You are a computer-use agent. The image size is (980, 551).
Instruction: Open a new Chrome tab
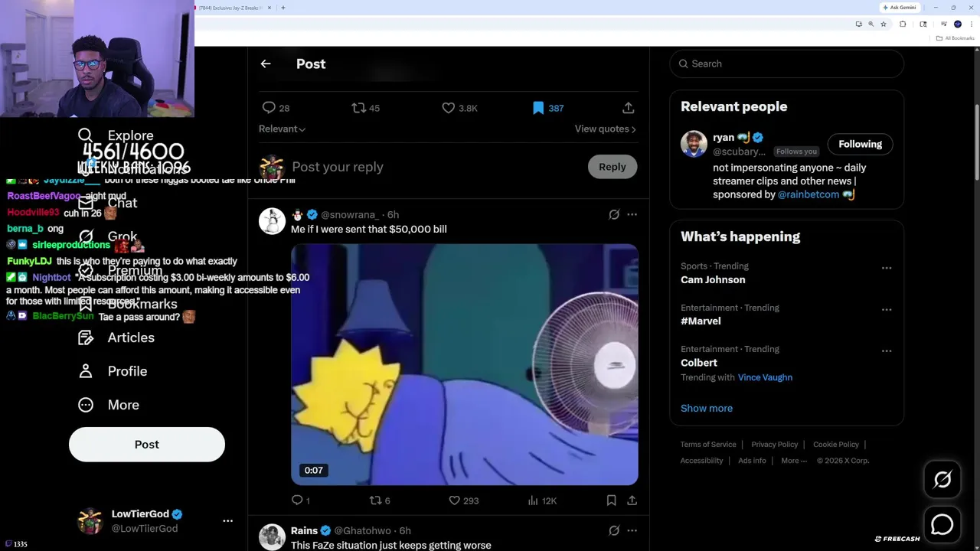tap(283, 8)
